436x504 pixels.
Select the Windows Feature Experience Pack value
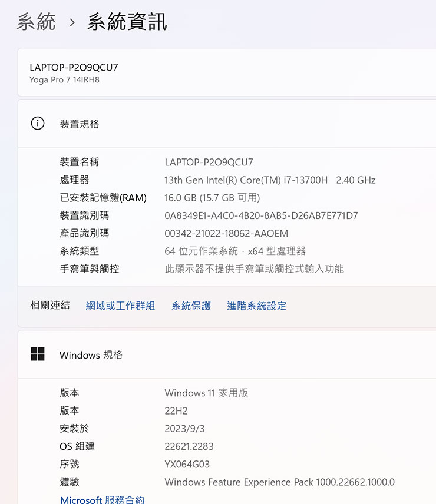pyautogui.click(x=280, y=482)
